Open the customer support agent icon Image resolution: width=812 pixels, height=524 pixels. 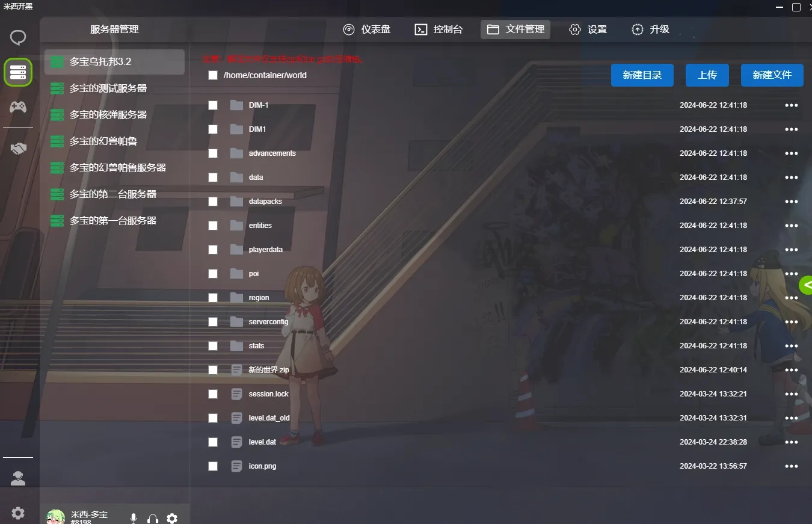(x=18, y=478)
